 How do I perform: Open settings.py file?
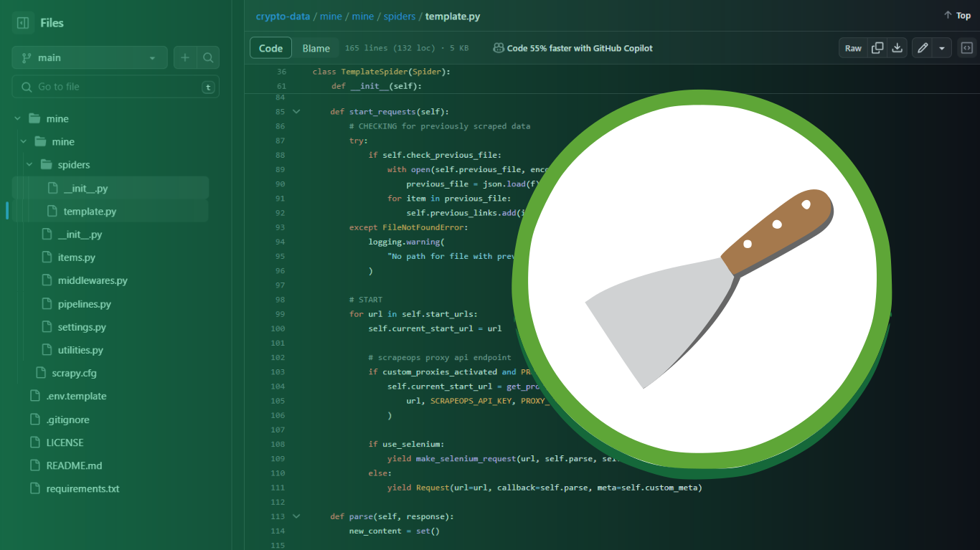82,327
